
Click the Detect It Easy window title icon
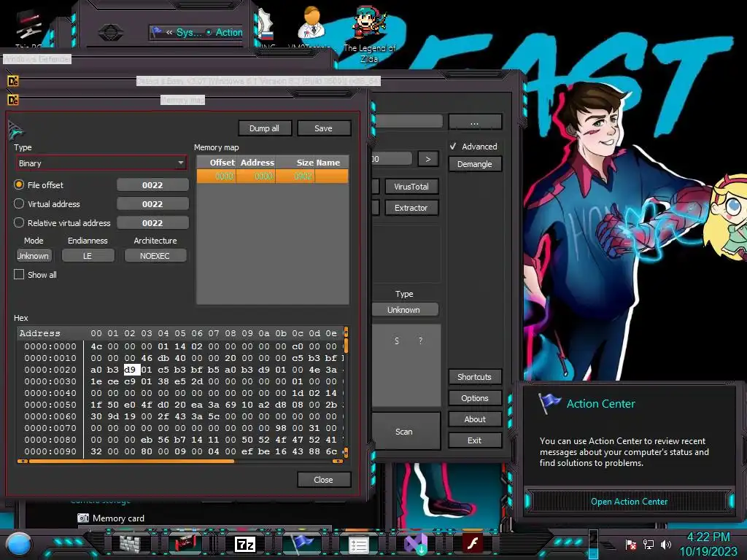pyautogui.click(x=13, y=81)
